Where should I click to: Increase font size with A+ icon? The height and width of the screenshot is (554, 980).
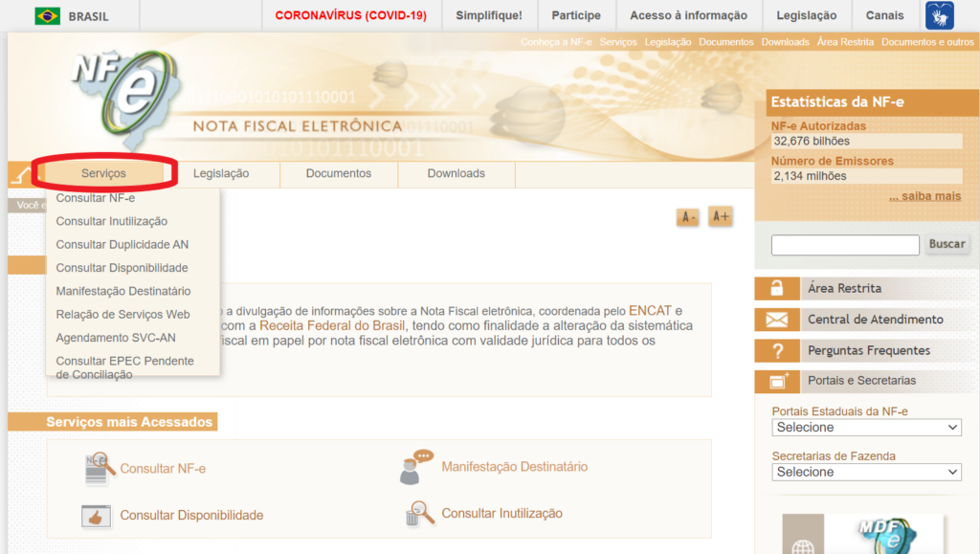[721, 216]
